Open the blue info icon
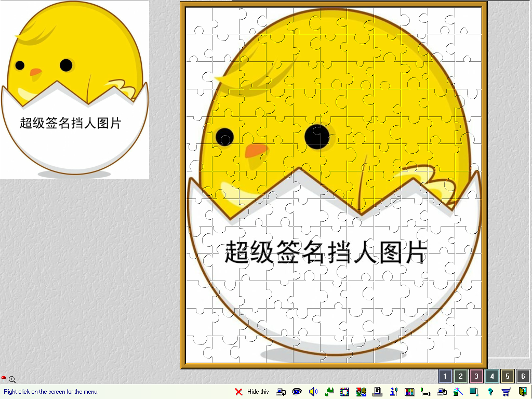 tap(394, 392)
